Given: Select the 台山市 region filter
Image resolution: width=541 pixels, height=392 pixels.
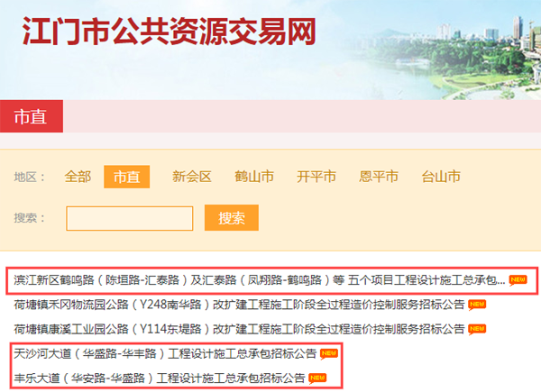Looking at the screenshot, I should pos(441,177).
